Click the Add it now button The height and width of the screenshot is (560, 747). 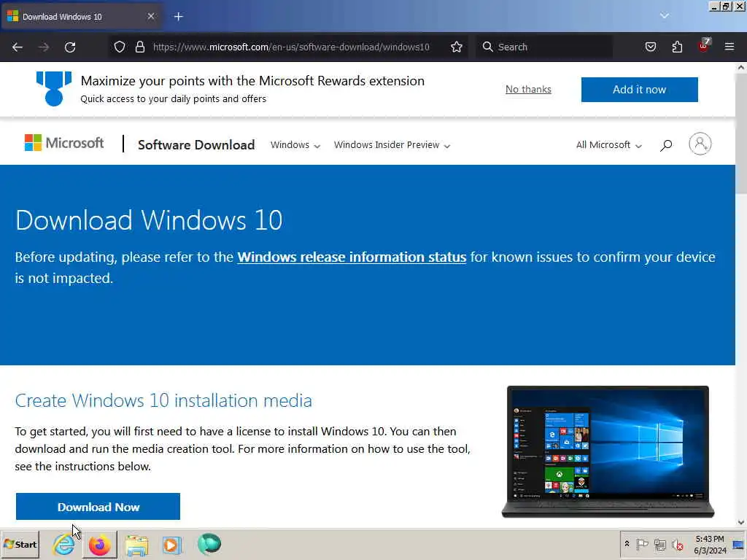tap(639, 90)
